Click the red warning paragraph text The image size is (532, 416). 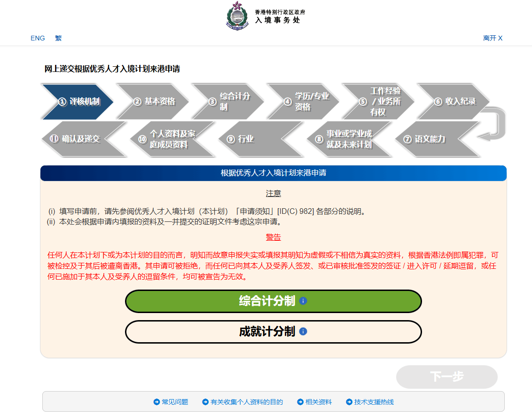(x=273, y=266)
